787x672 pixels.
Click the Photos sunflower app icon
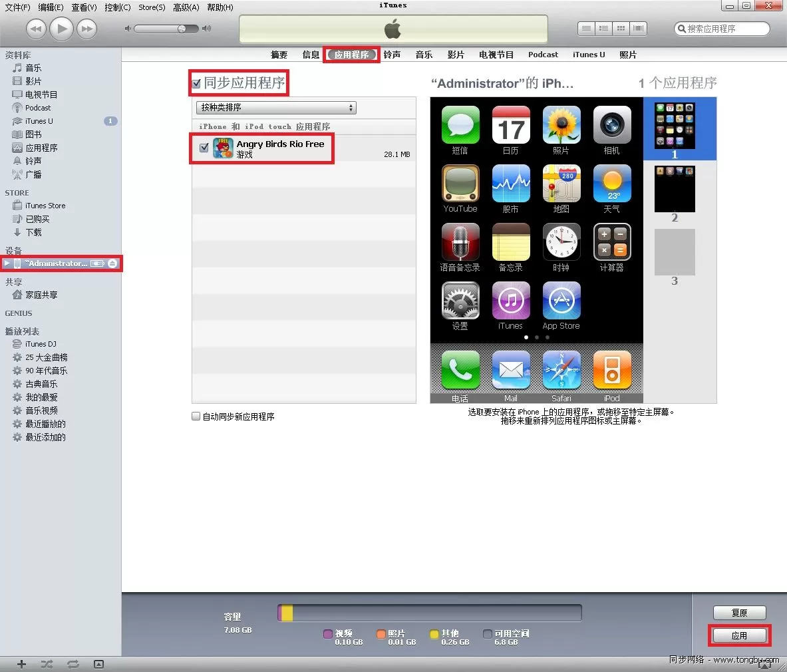click(x=561, y=124)
